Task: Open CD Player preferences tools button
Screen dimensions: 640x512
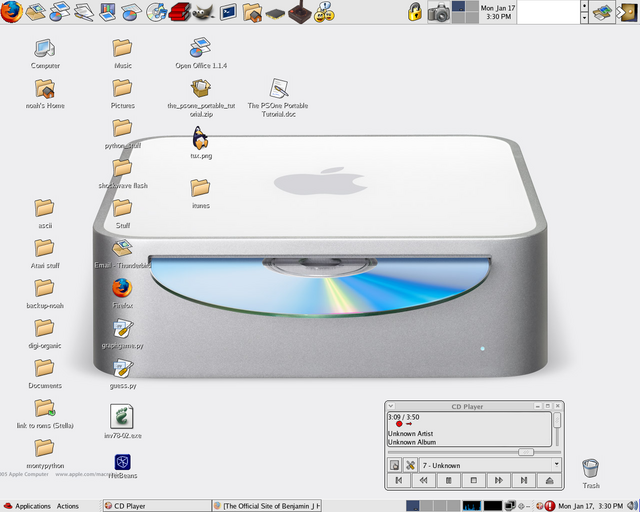Action: (x=410, y=465)
